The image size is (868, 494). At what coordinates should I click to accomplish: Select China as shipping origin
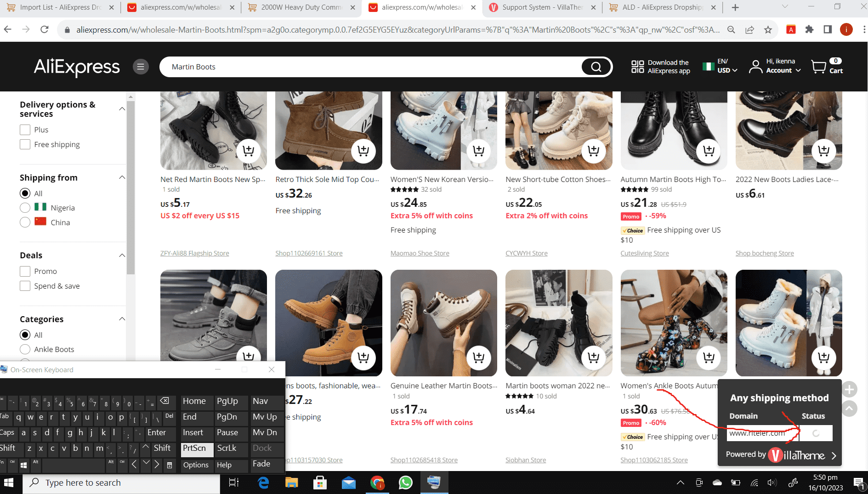[x=25, y=222]
